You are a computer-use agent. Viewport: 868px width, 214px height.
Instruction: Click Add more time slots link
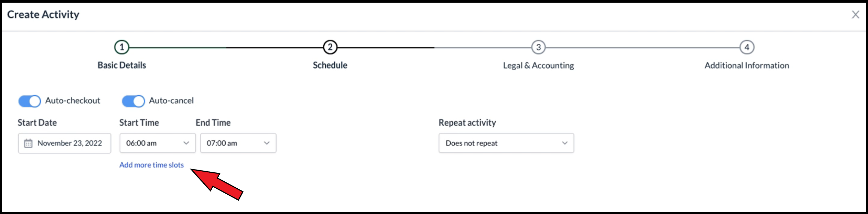pos(151,165)
